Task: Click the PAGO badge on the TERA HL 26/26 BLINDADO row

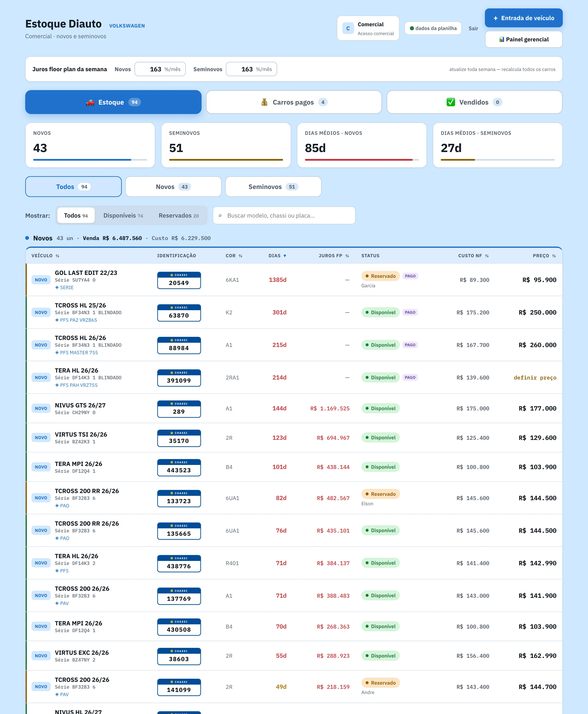Action: [x=410, y=377]
